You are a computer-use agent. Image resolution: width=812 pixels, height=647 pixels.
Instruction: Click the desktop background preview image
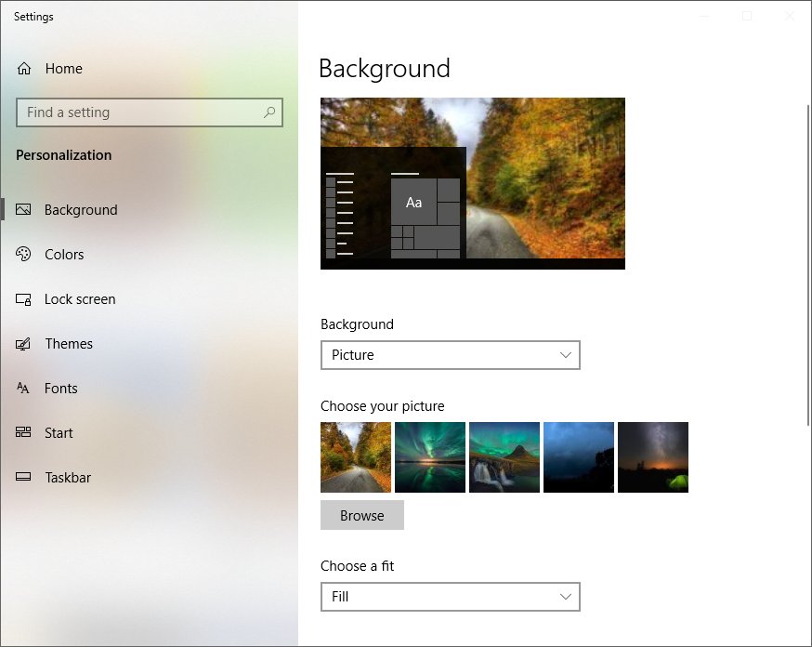coord(472,183)
